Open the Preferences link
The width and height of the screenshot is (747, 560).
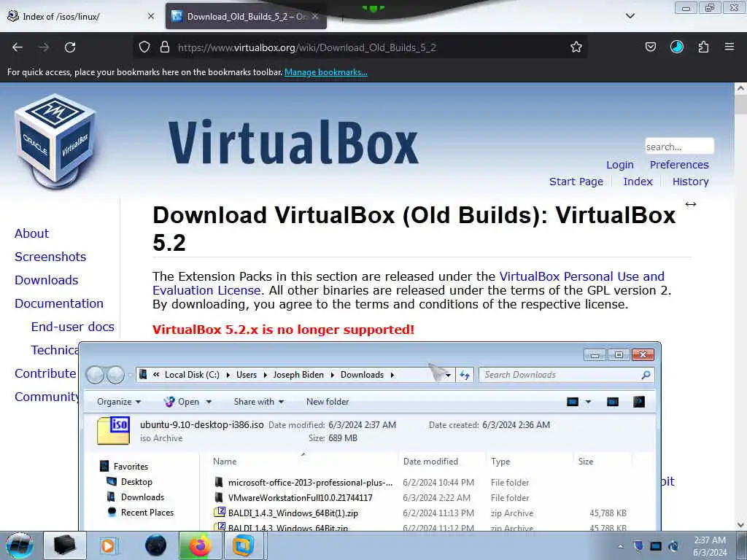(679, 165)
